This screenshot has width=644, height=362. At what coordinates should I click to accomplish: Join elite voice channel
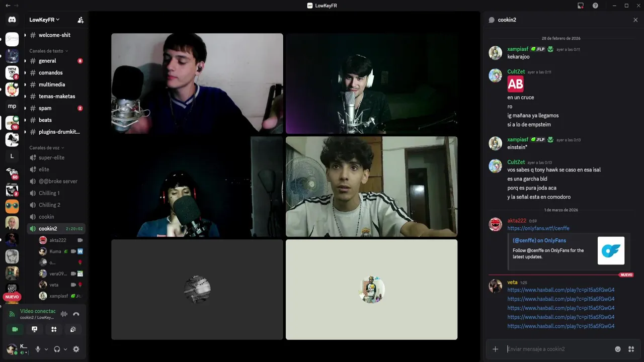(x=56, y=169)
